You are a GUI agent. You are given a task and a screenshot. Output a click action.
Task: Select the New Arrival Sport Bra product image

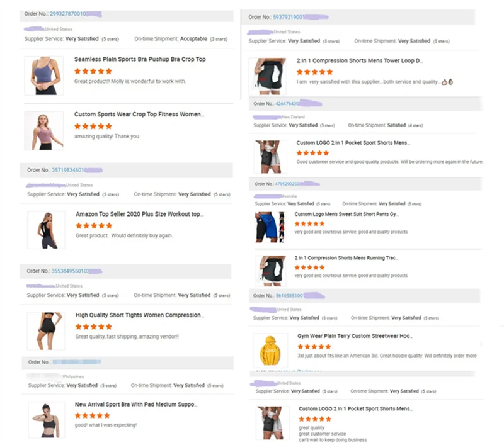46,420
